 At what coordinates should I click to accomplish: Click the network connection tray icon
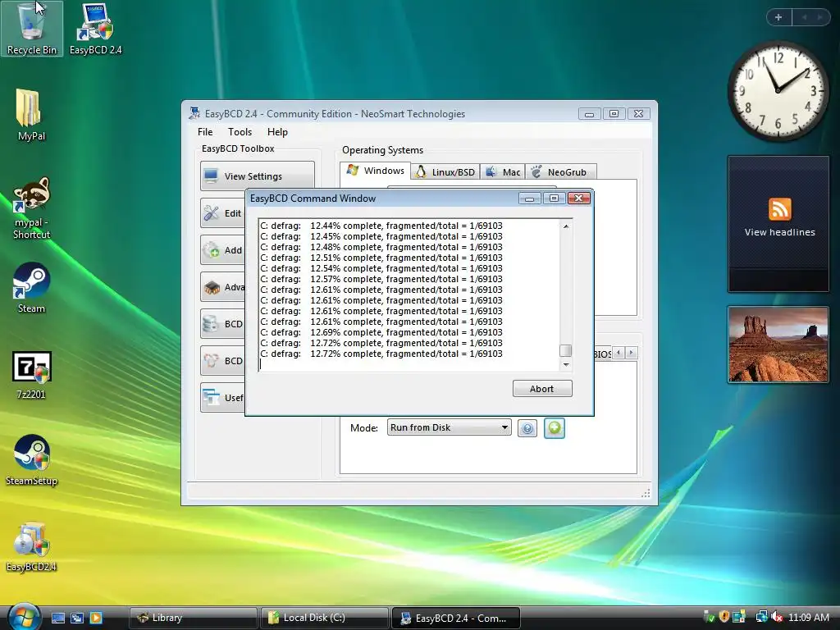[x=761, y=617]
